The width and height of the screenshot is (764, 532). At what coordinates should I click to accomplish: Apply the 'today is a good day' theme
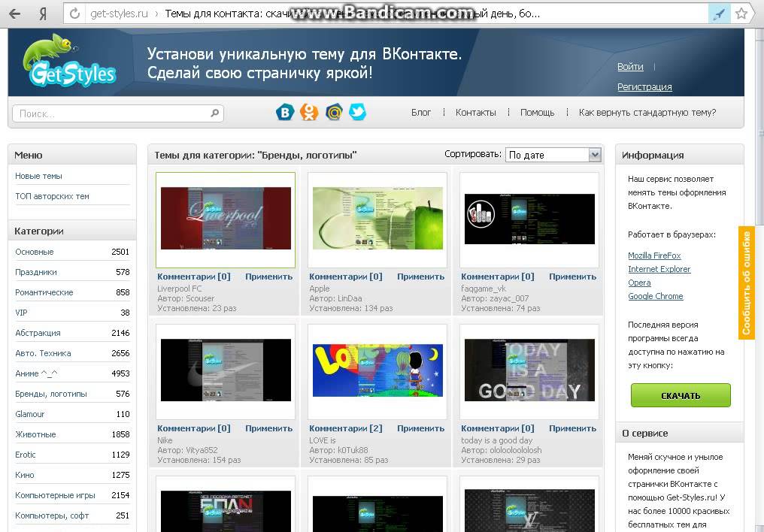click(x=573, y=428)
